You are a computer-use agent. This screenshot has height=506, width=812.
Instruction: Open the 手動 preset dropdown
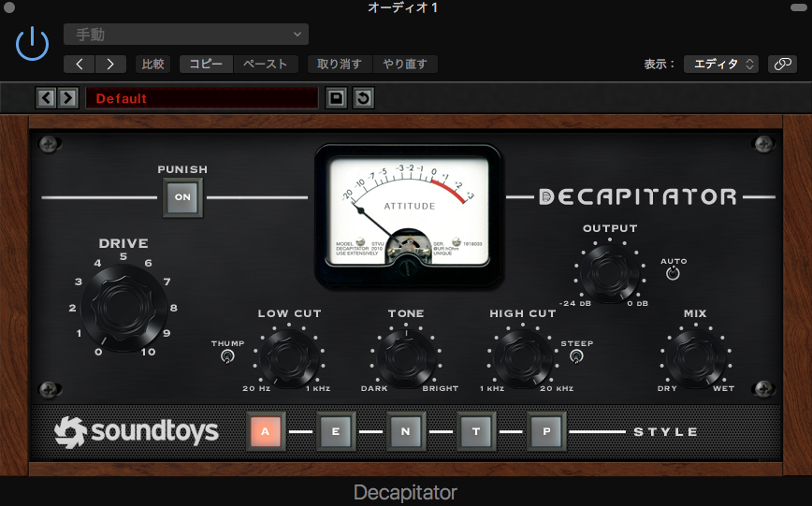[x=186, y=35]
